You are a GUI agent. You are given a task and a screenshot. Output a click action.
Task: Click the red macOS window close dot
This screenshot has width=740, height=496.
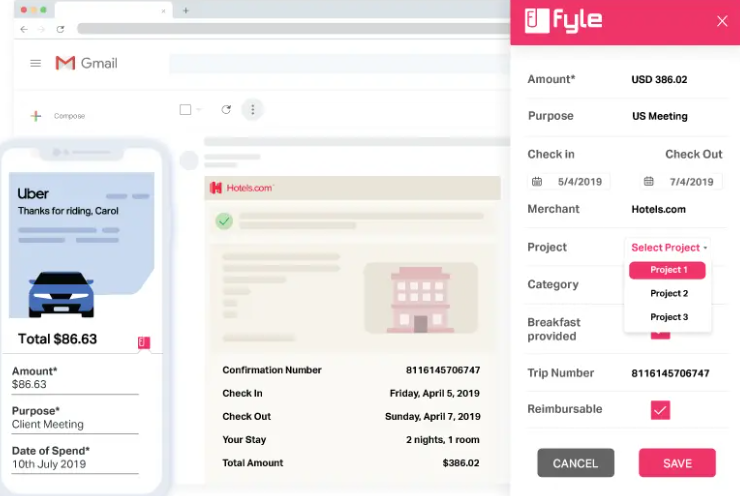point(24,10)
